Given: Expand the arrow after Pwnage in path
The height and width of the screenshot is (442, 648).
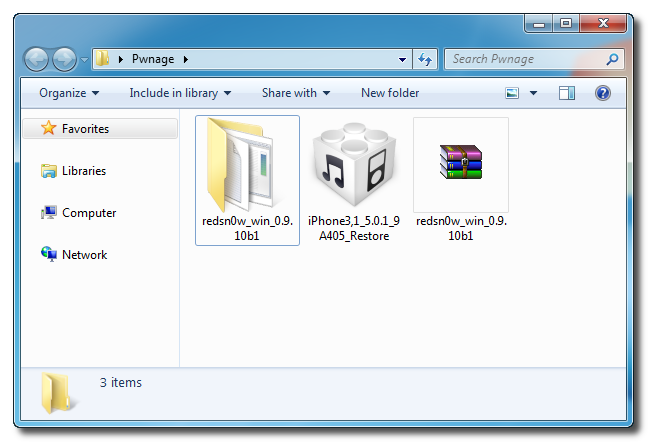Looking at the screenshot, I should (186, 59).
